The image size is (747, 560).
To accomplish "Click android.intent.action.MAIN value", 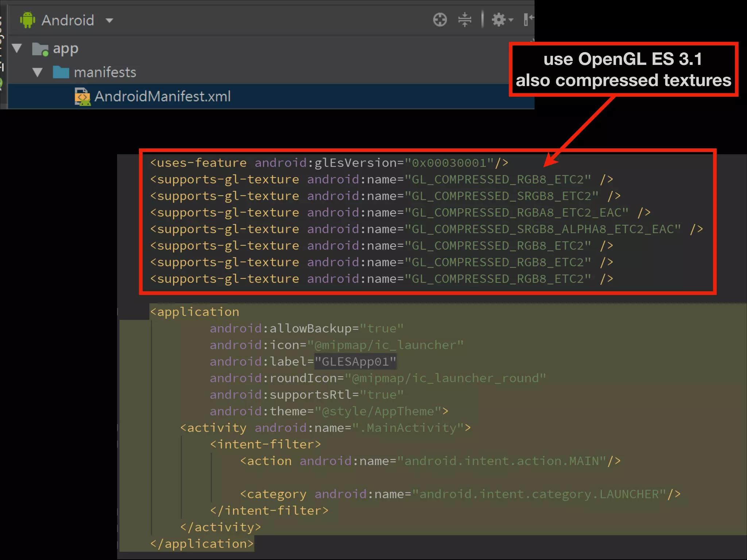I will click(502, 461).
